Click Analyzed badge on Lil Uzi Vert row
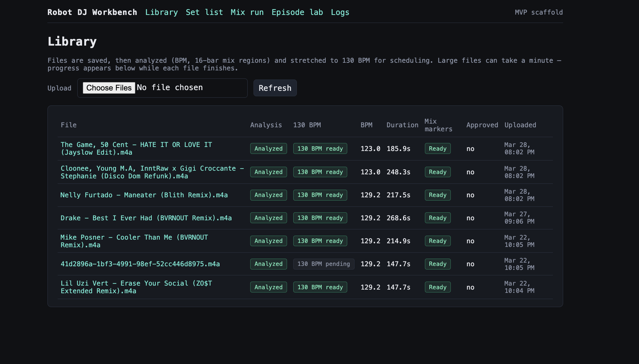 pos(268,287)
